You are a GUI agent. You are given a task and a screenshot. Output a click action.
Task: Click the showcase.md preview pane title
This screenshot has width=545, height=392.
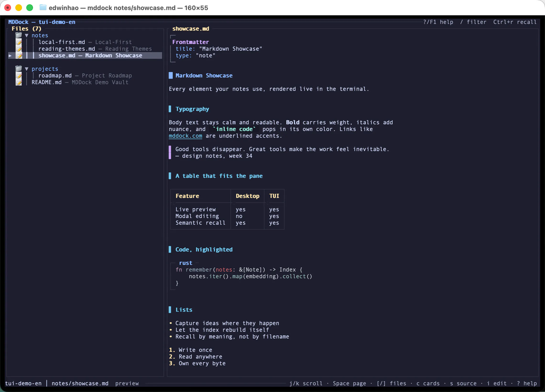[191, 29]
